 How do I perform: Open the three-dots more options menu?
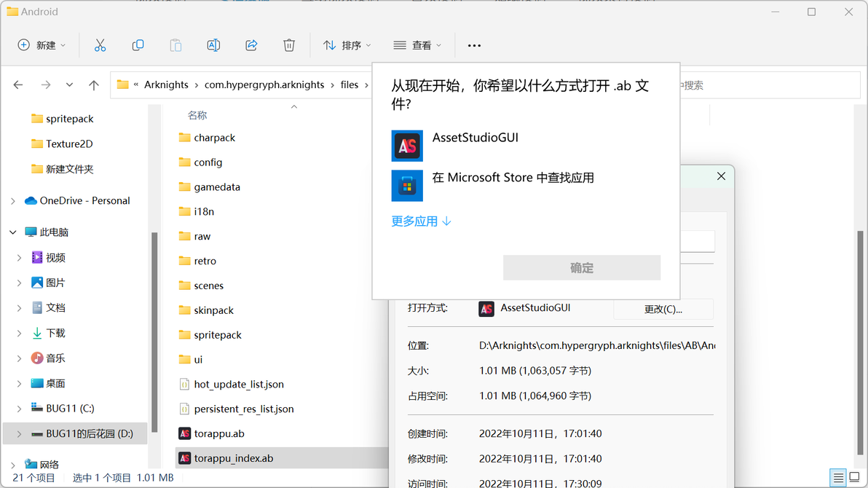[474, 45]
